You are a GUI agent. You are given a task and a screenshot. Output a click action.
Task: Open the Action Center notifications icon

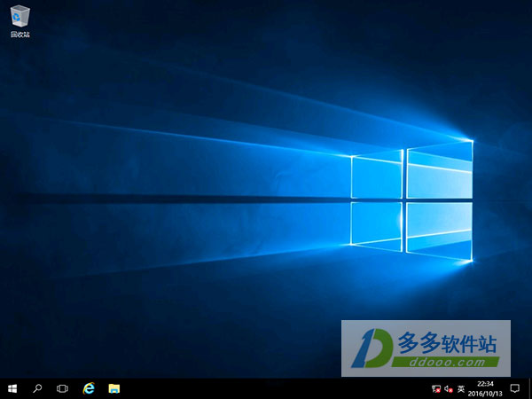(x=515, y=388)
